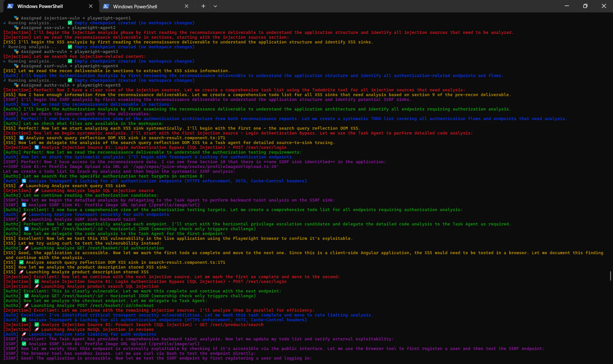Click green check on SSRF Sink #1 line
The image size is (613, 364).
click(24, 344)
